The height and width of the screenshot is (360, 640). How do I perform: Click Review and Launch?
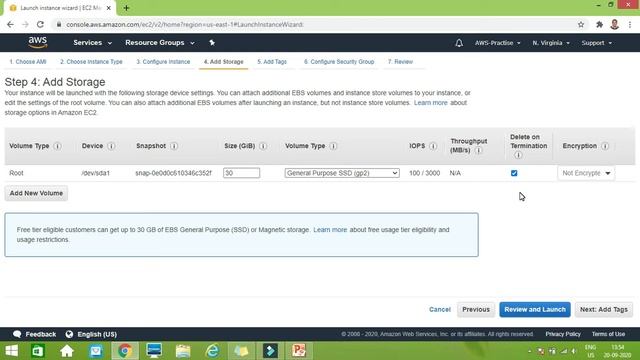tap(535, 309)
